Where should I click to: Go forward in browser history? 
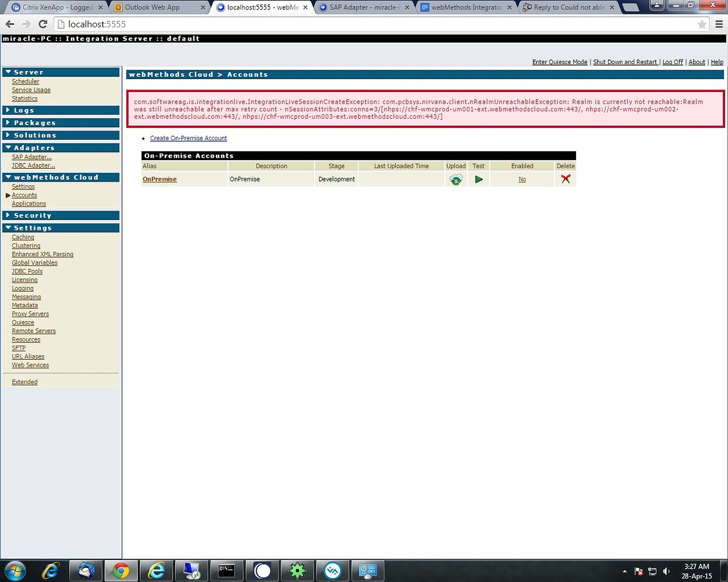(x=26, y=24)
